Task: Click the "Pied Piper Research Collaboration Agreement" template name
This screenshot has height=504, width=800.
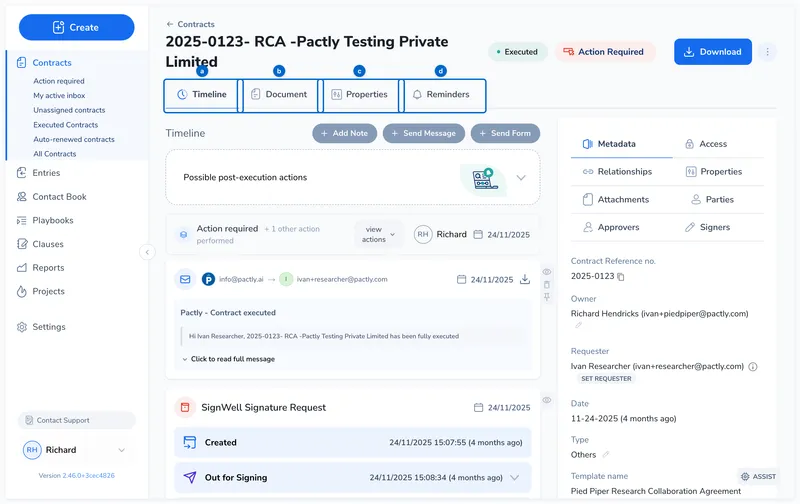Action: pos(656,491)
